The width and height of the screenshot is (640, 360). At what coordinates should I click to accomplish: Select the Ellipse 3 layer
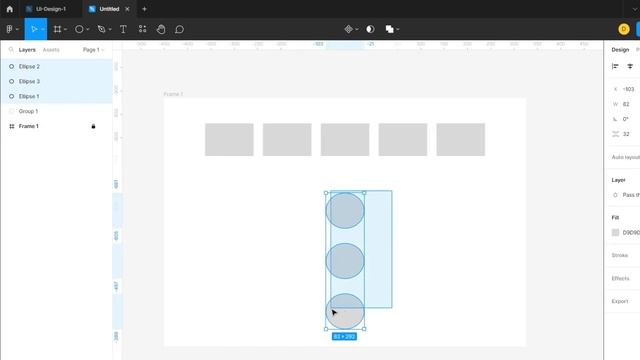coord(56,81)
